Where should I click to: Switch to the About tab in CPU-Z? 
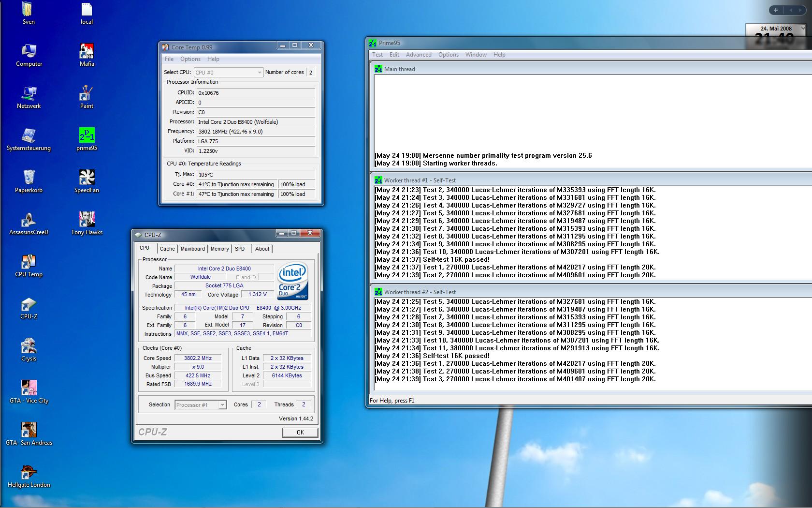tap(262, 249)
